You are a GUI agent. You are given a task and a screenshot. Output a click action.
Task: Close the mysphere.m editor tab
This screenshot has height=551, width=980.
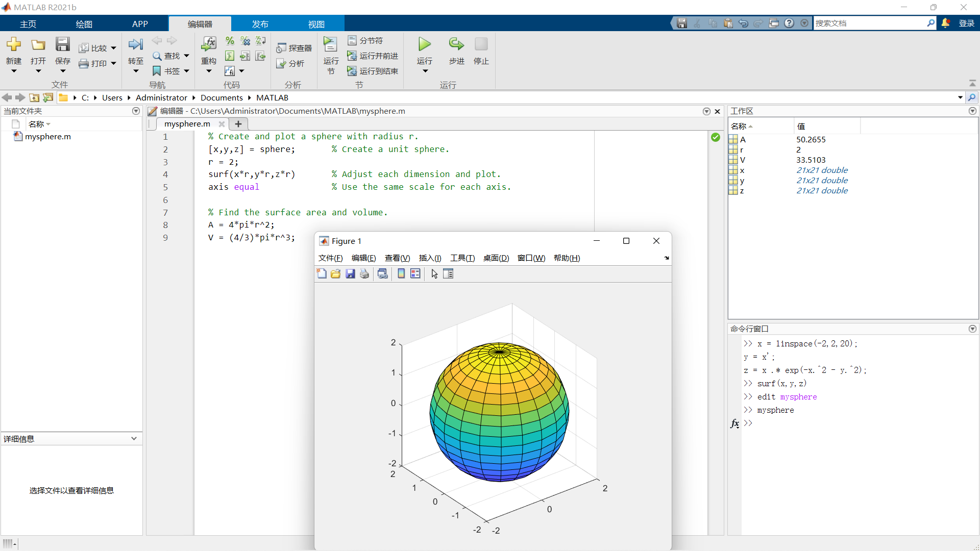[222, 124]
